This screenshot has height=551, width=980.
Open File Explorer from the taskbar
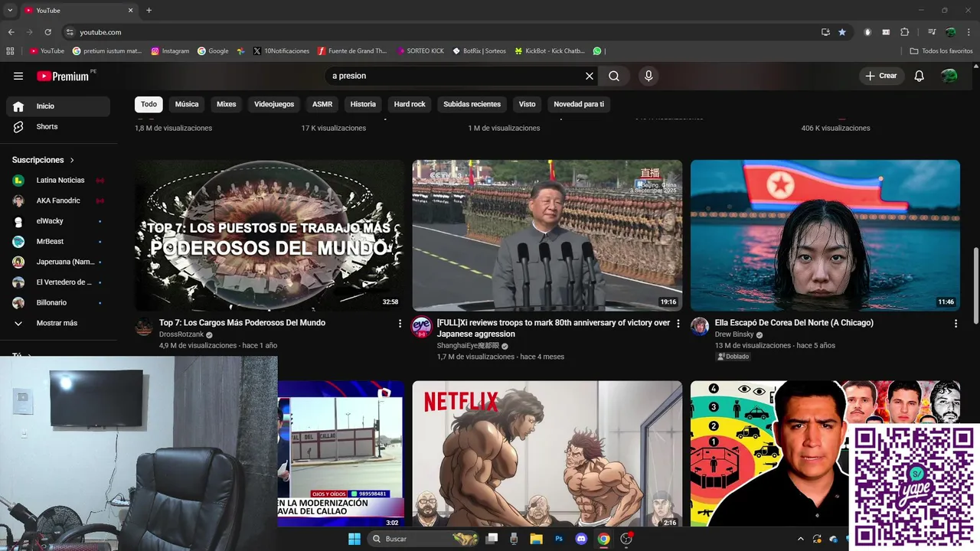pos(536,539)
